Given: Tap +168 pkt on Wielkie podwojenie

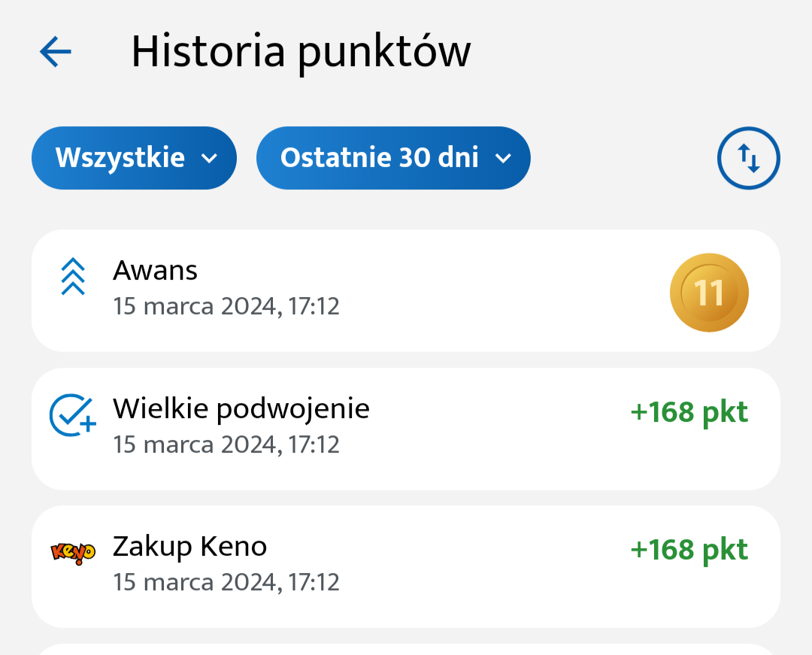Looking at the screenshot, I should (689, 413).
